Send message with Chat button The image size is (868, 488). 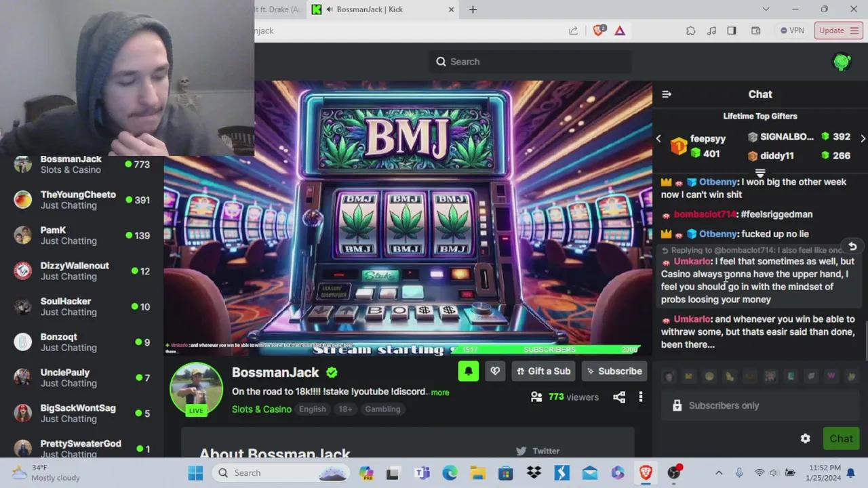point(841,439)
